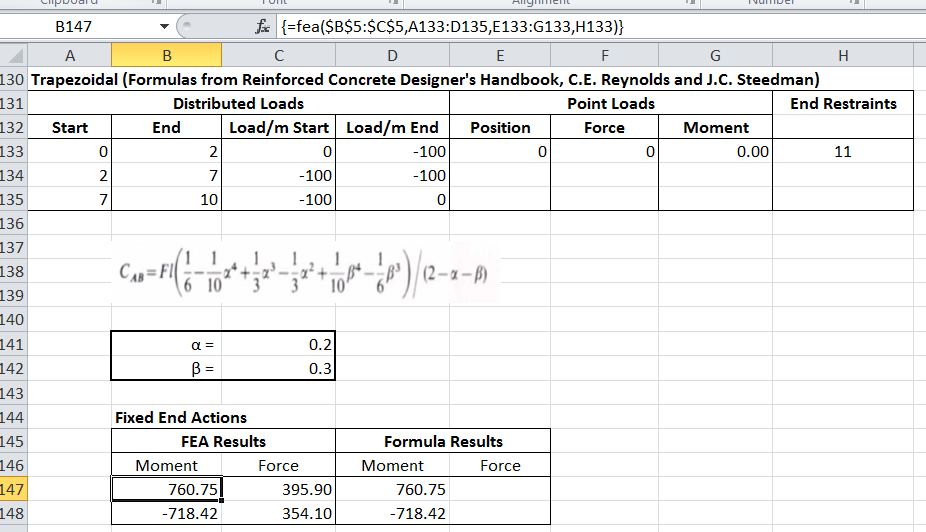Select the row 133 header
The height and width of the screenshot is (532, 926).
[13, 153]
